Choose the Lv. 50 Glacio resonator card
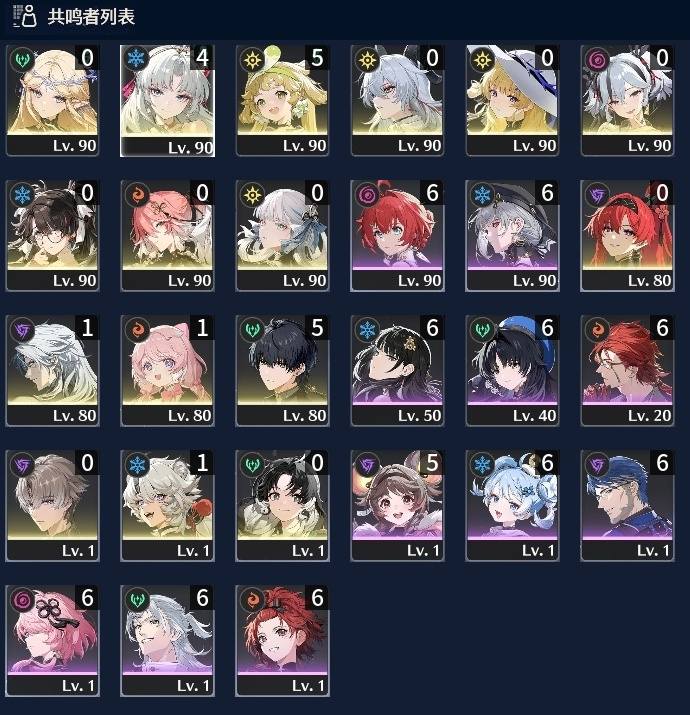Viewport: 690px width, 715px height. [x=397, y=370]
